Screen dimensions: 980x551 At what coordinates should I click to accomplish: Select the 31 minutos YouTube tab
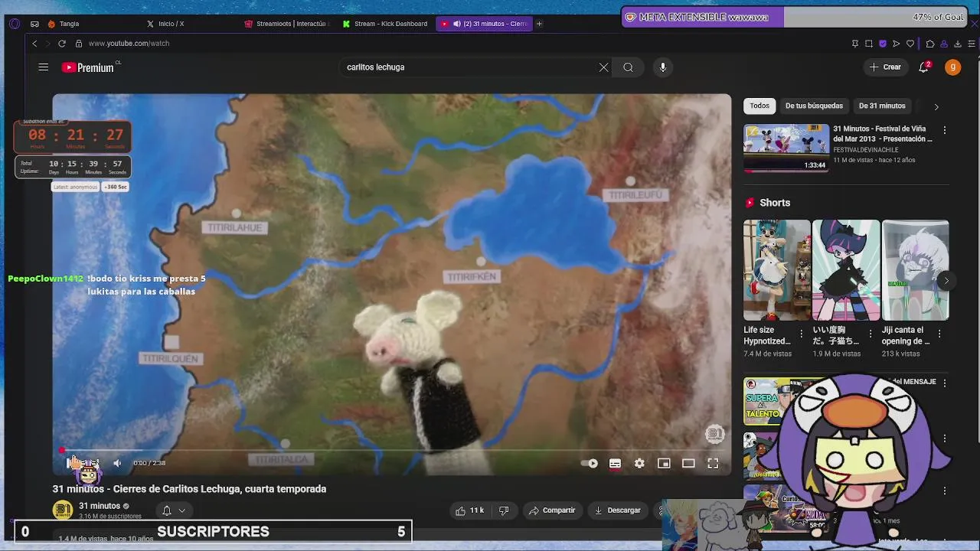tap(485, 24)
